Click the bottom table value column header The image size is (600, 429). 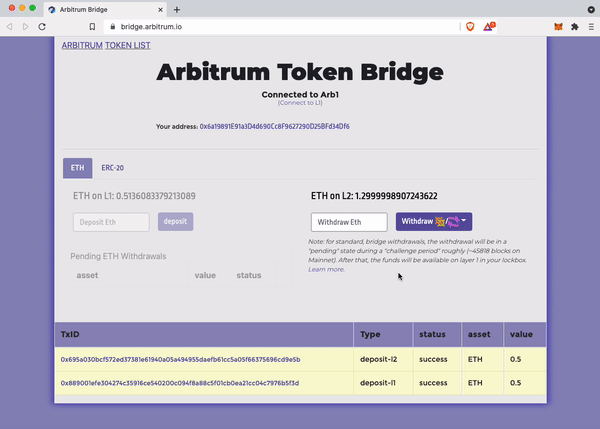click(x=525, y=334)
